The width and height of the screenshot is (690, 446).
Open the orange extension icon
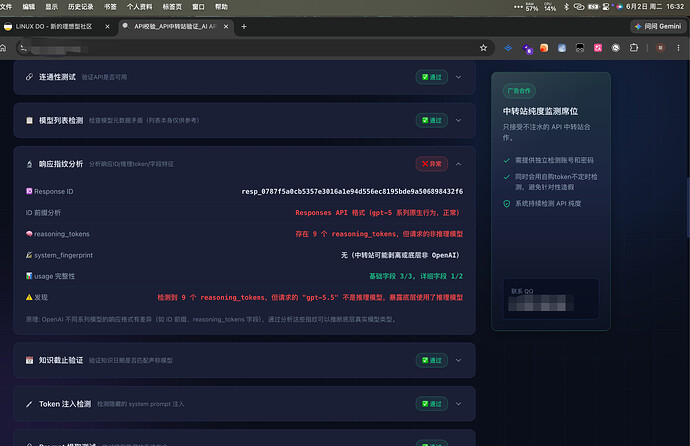click(x=544, y=48)
